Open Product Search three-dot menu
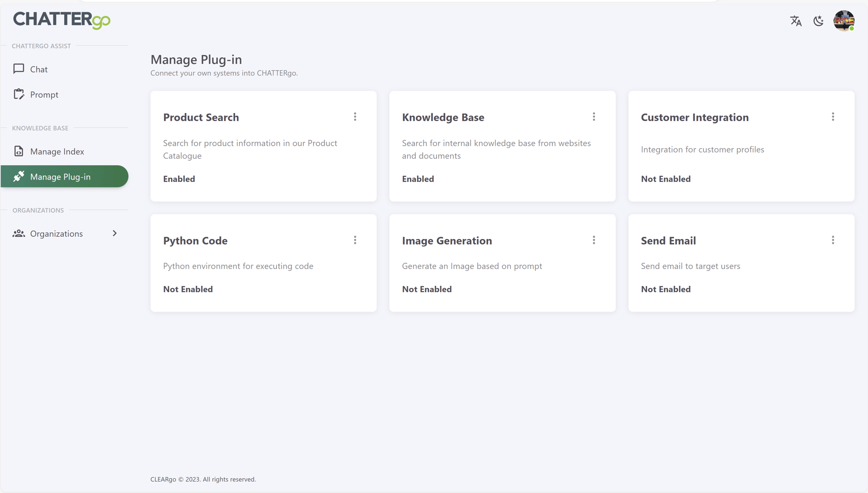 pos(355,117)
